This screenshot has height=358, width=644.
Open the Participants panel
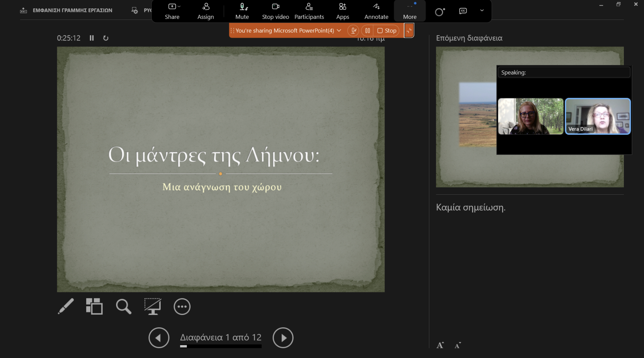(x=309, y=11)
